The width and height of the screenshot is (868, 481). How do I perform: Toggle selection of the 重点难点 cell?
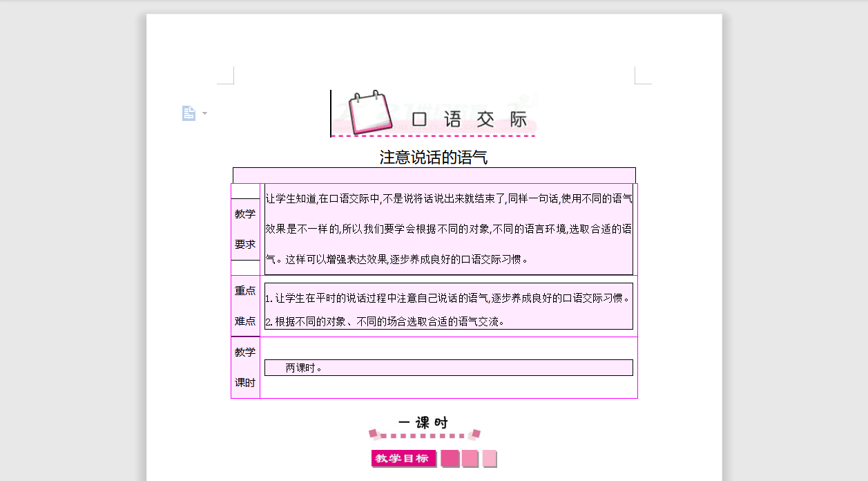click(245, 305)
